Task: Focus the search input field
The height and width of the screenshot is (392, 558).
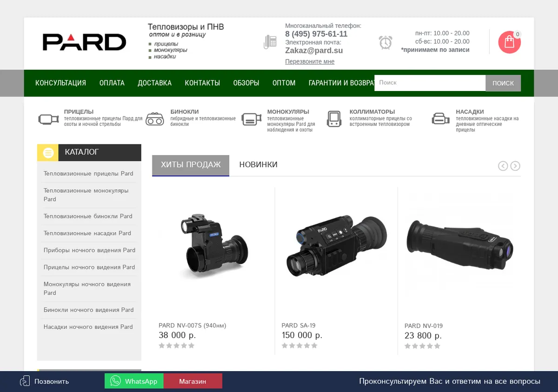Action: (x=430, y=83)
